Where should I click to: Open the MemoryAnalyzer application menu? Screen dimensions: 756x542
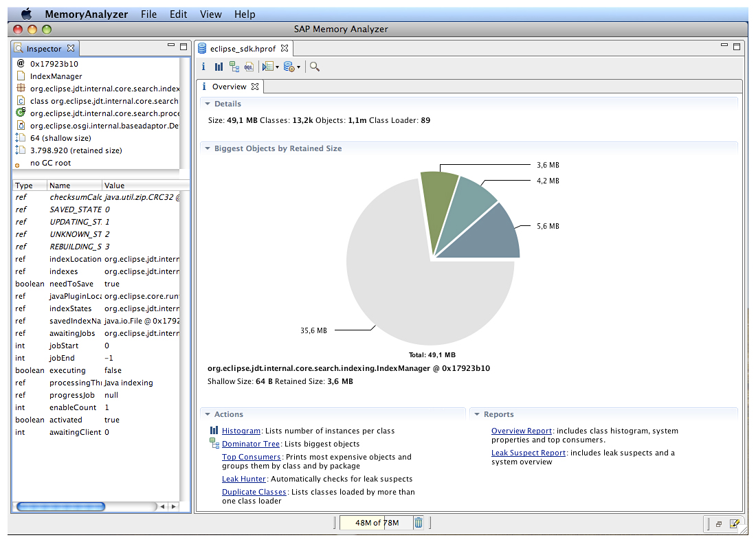pyautogui.click(x=87, y=14)
